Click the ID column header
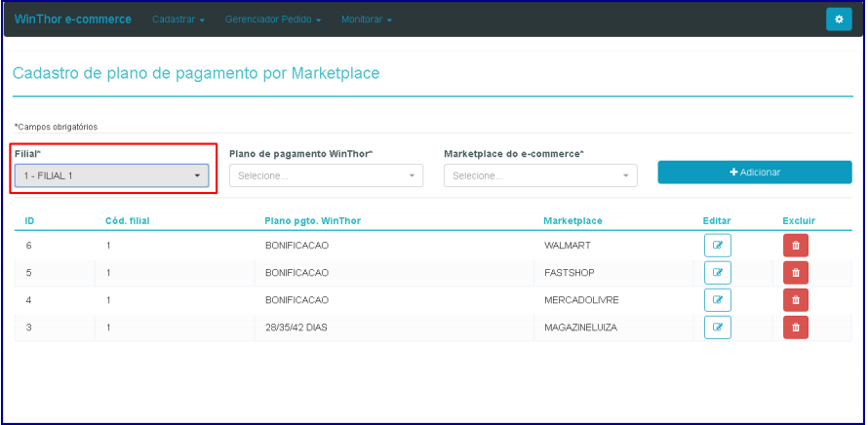Screen dimensions: 868x425 29,221
